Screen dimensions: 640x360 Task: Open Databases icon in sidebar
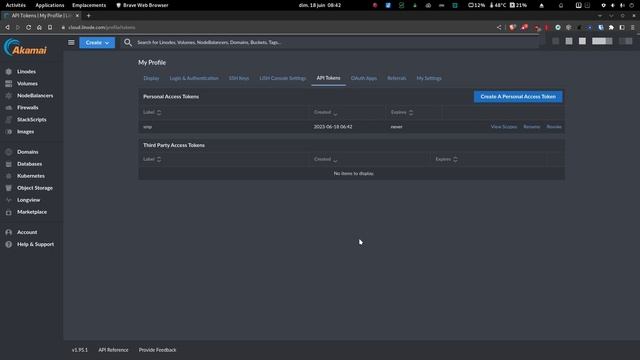click(x=9, y=164)
